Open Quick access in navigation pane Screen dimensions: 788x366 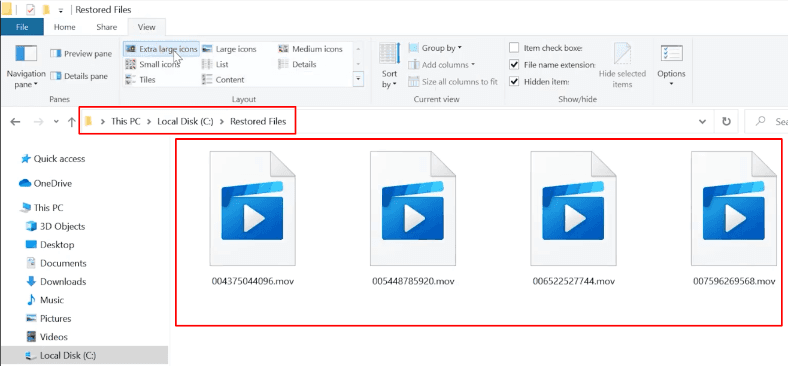pyautogui.click(x=53, y=159)
